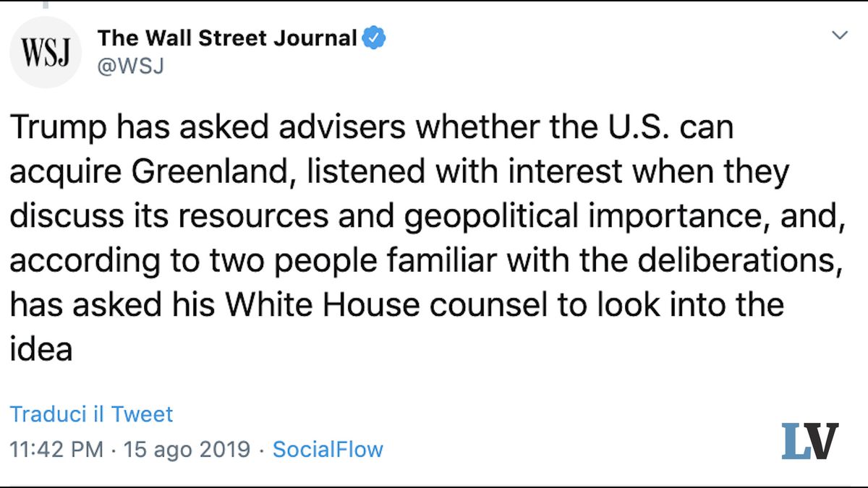Click the WSJ monogram inside the avatar
Viewport: 868px width, 488px height.
point(45,51)
